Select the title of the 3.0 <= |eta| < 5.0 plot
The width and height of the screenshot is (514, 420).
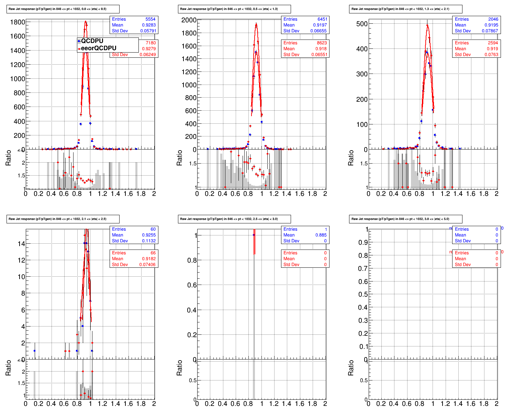[x=406, y=219]
